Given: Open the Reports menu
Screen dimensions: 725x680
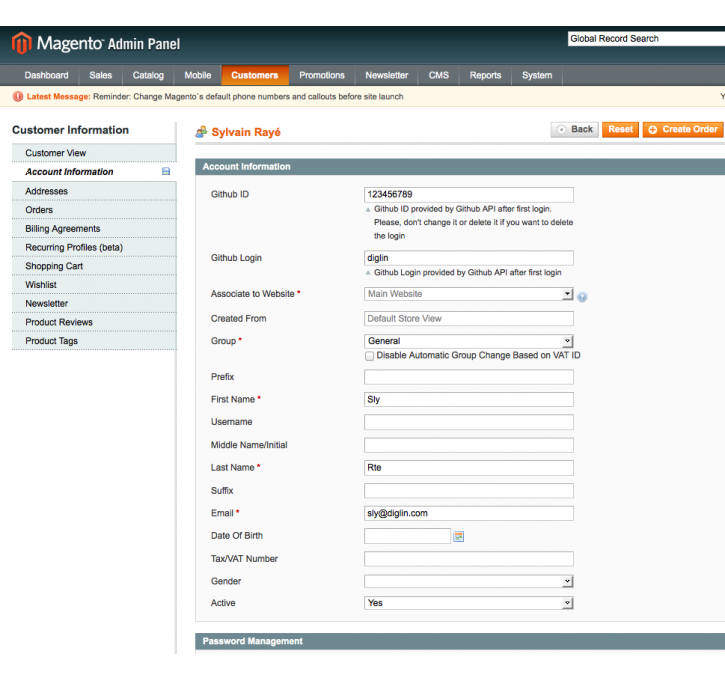Looking at the screenshot, I should click(485, 75).
